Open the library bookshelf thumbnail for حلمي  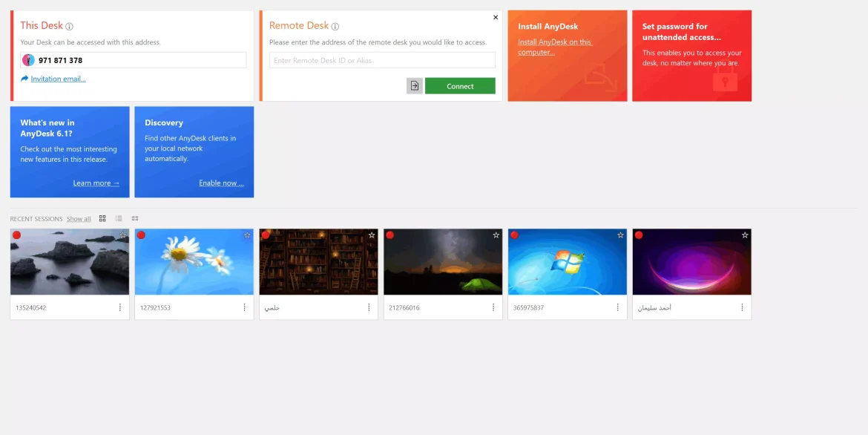[x=319, y=261]
